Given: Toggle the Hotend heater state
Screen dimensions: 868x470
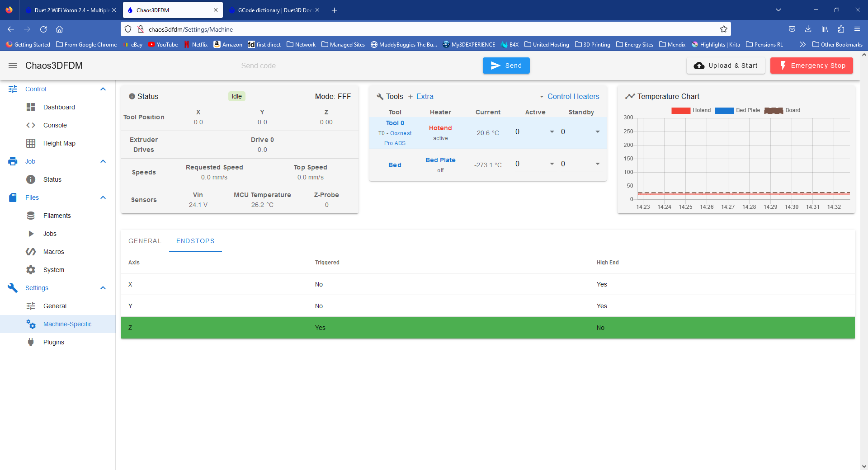Looking at the screenshot, I should [x=440, y=128].
